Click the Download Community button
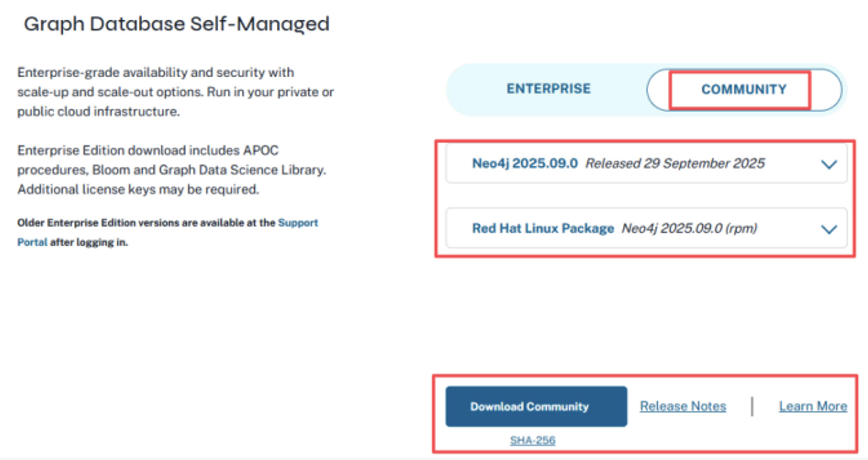Viewport: 868px width, 460px height. 536,406
